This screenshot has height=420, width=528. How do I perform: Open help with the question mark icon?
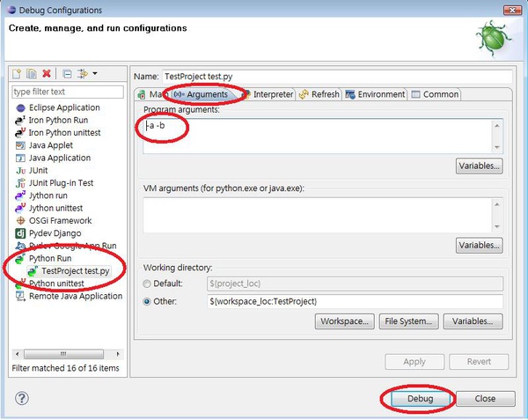(x=22, y=399)
